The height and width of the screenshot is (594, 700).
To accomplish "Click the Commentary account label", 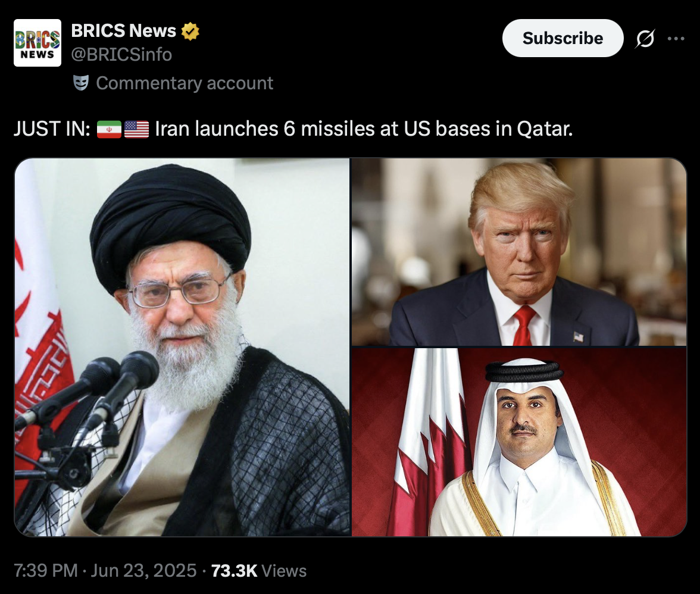I will click(x=185, y=83).
